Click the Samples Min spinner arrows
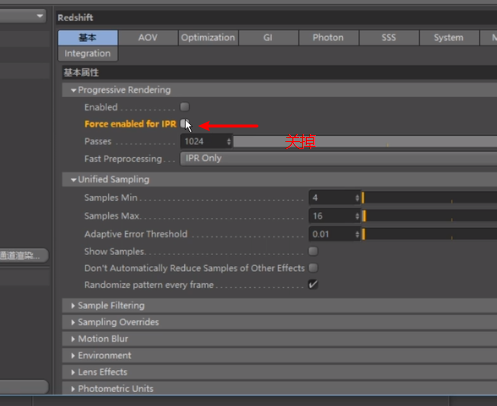This screenshot has width=497, height=406. [357, 198]
